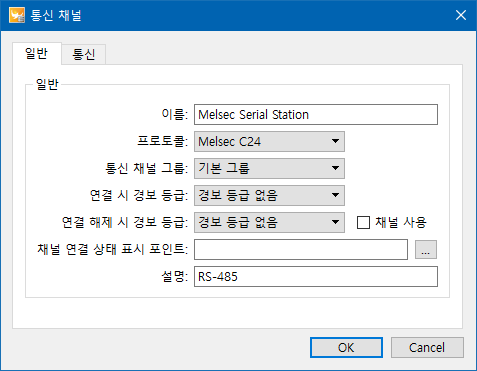Click the 설명 field containing RS-485

click(316, 276)
